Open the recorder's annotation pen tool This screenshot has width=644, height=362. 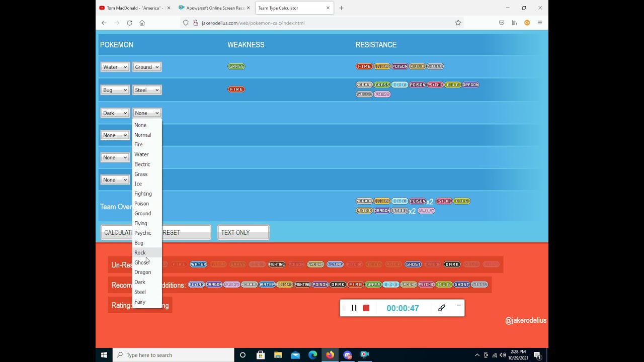tap(441, 308)
